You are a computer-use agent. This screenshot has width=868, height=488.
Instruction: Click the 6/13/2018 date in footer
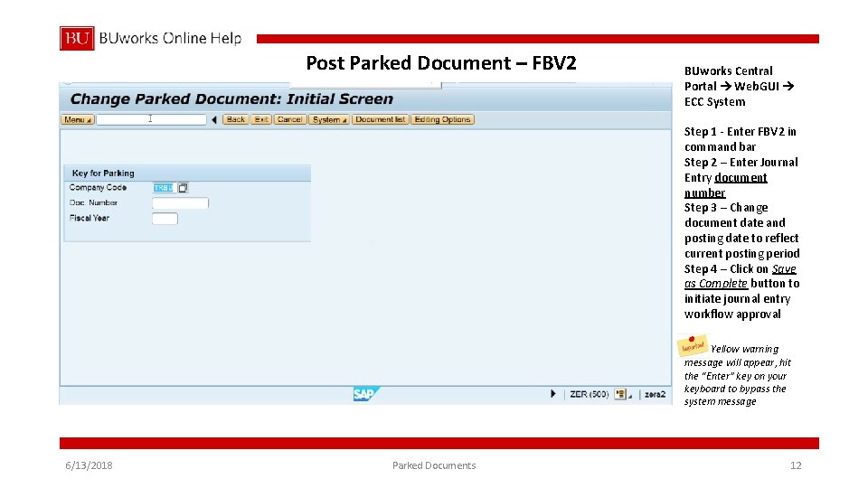coord(89,465)
